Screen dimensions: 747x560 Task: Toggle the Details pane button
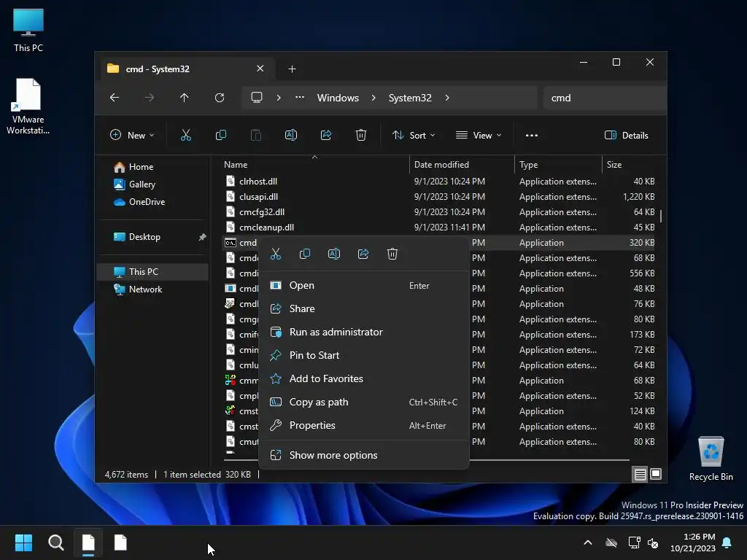pyautogui.click(x=626, y=135)
